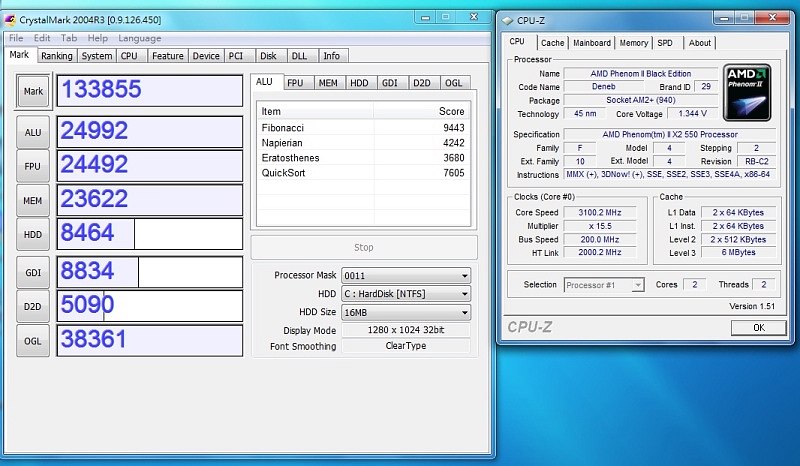Run the GDI benchmark button
800x466 pixels.
pyautogui.click(x=33, y=273)
